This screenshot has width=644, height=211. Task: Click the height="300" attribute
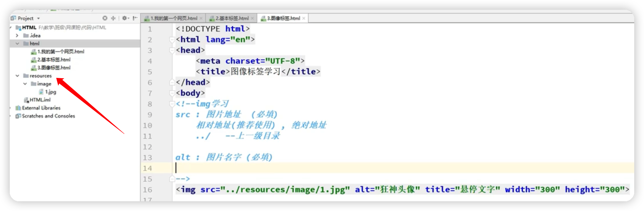pyautogui.click(x=595, y=189)
